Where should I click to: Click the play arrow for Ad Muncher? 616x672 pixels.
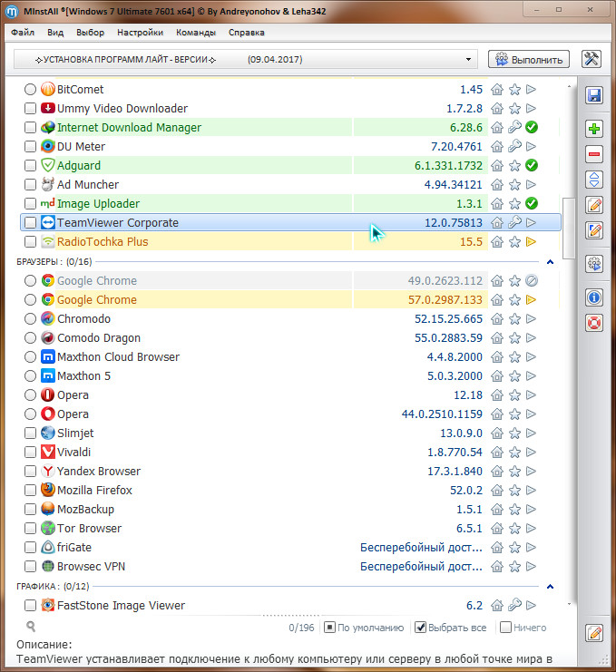coord(531,185)
